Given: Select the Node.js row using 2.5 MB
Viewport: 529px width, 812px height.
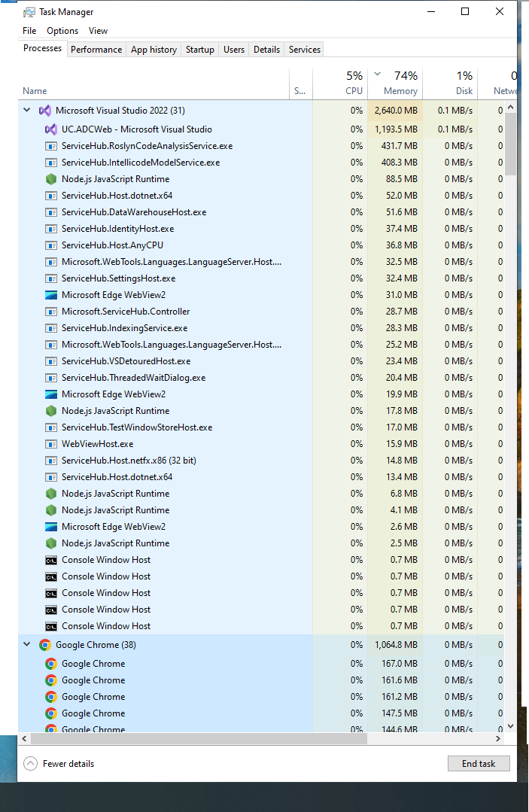Looking at the screenshot, I should tap(261, 543).
